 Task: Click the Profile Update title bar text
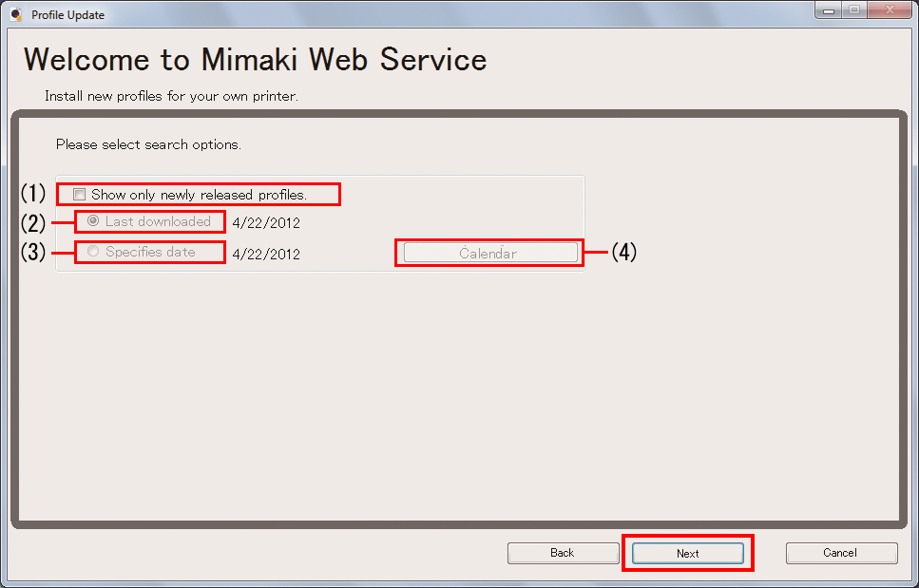(x=67, y=15)
